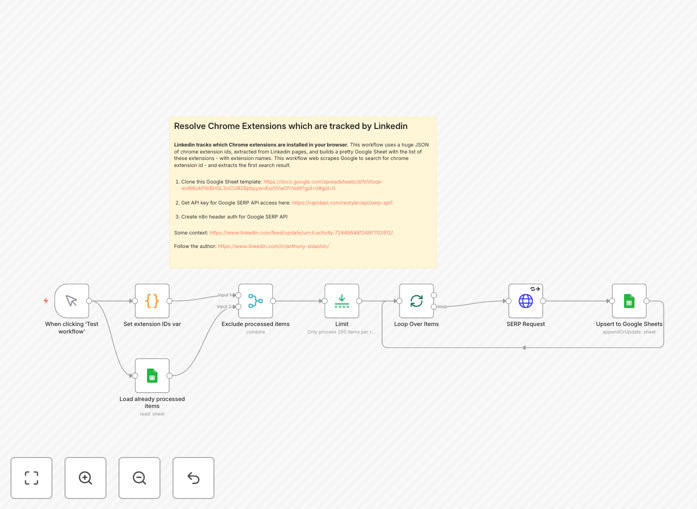Viewport: 697px width, 509px height.
Task: Click the sticky note text 'Create n8n header auth'
Action: [234, 217]
